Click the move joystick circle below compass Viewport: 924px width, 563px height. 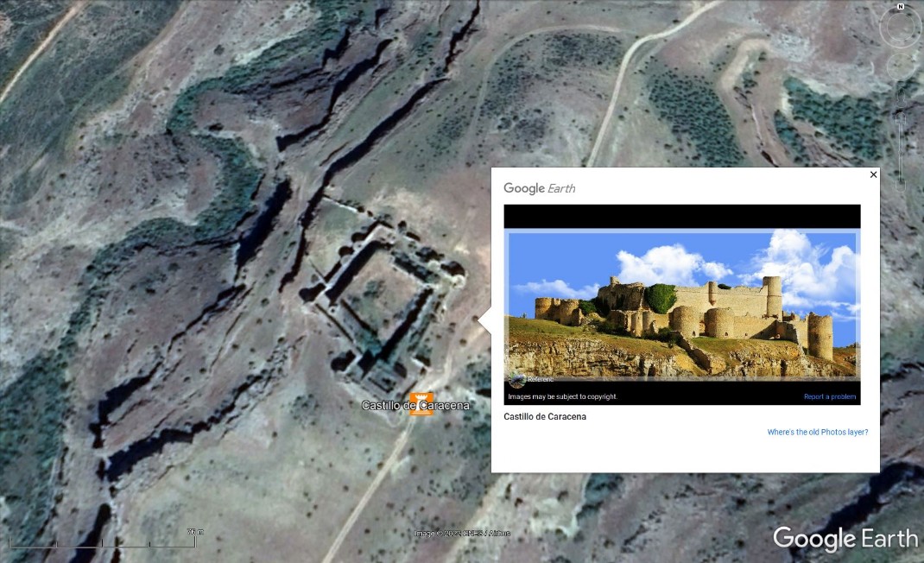click(901, 66)
